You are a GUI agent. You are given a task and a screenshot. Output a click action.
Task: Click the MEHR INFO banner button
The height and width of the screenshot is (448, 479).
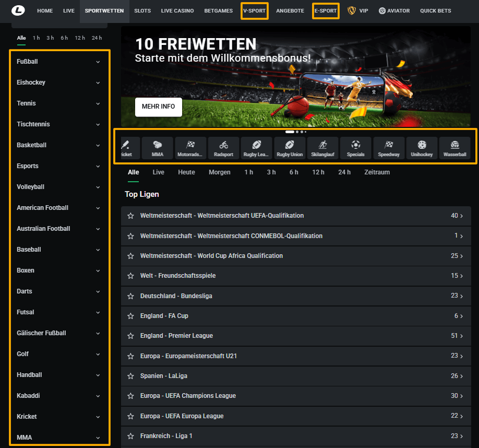point(158,107)
